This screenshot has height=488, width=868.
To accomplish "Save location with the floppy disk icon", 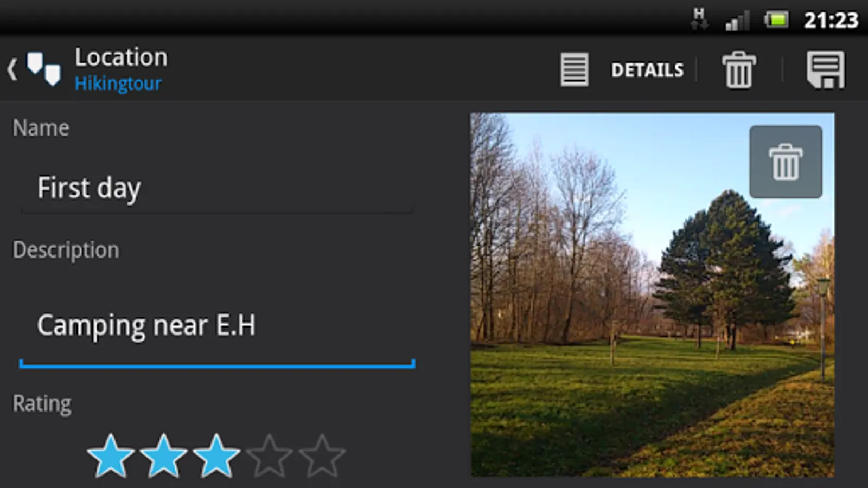I will (825, 69).
